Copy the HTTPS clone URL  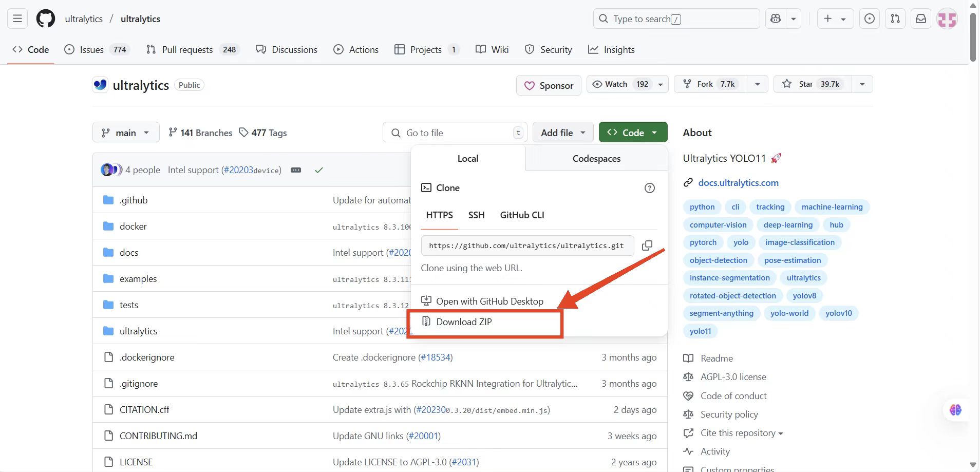click(x=647, y=246)
